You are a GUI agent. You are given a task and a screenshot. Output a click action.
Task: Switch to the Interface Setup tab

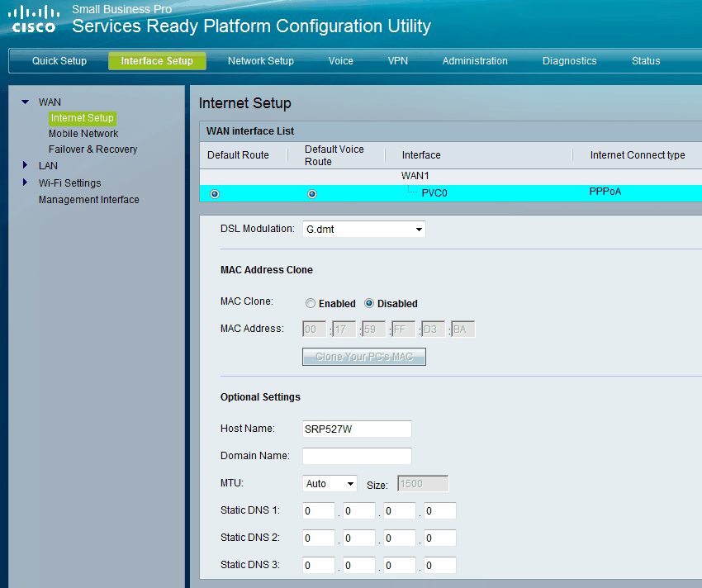(x=157, y=61)
